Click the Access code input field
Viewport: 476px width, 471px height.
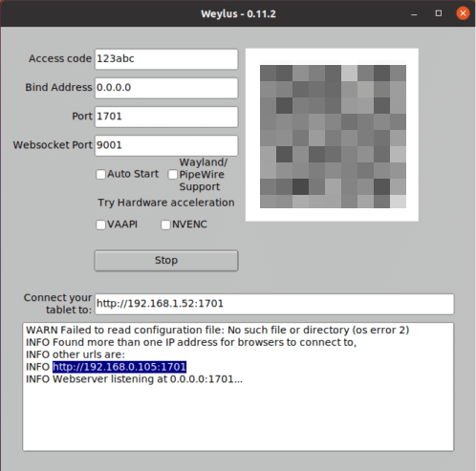166,59
